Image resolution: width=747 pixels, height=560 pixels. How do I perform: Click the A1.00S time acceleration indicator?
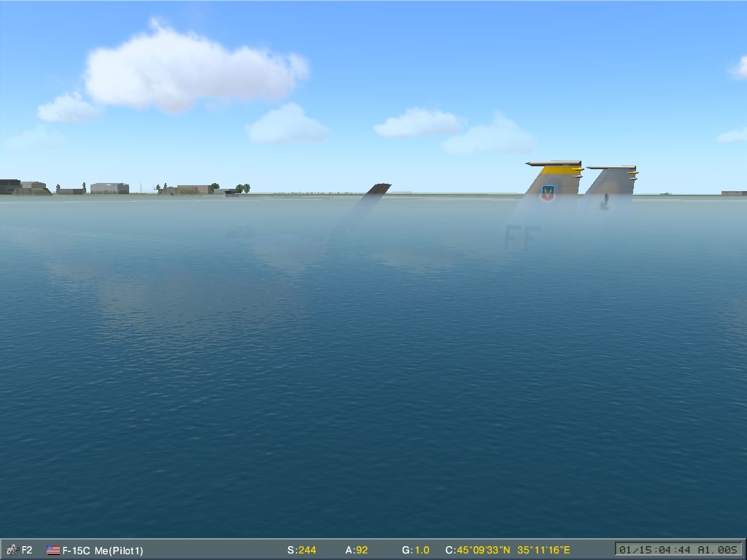point(718,550)
